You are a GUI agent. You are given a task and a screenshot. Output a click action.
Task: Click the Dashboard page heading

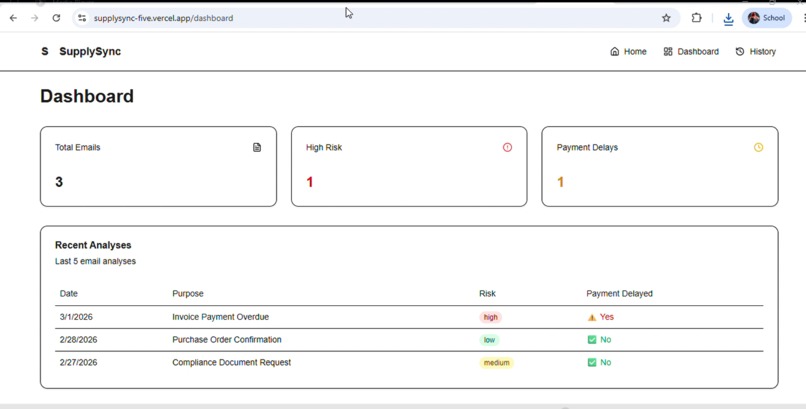coord(87,96)
